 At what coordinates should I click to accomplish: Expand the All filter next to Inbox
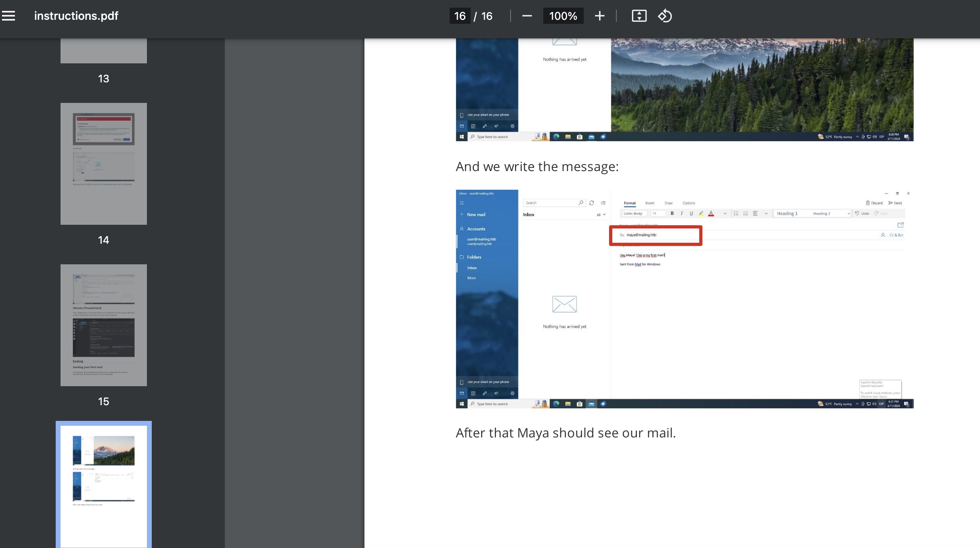[601, 215]
